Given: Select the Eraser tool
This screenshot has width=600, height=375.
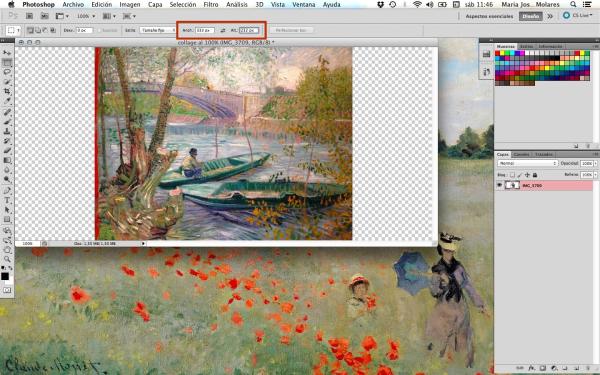Looking at the screenshot, I should 7,150.
